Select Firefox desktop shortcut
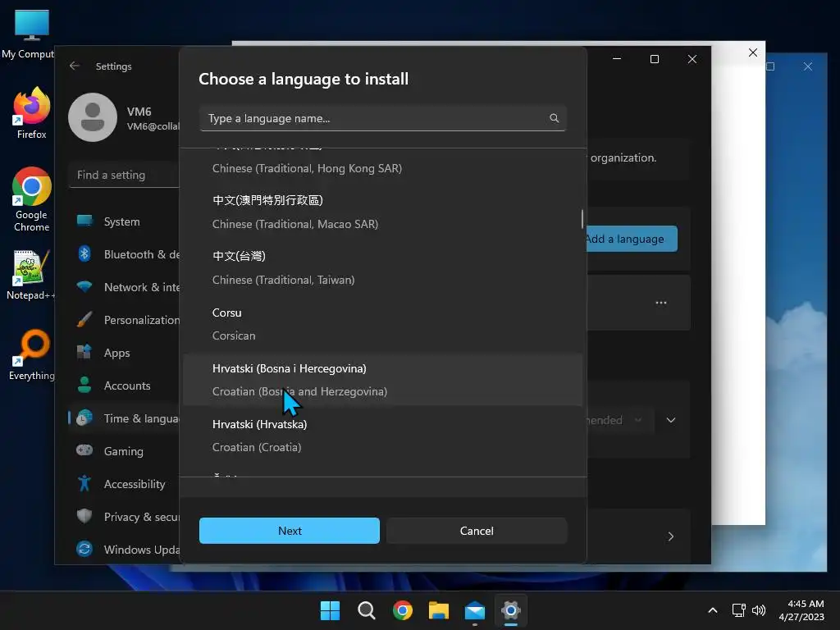 click(32, 113)
